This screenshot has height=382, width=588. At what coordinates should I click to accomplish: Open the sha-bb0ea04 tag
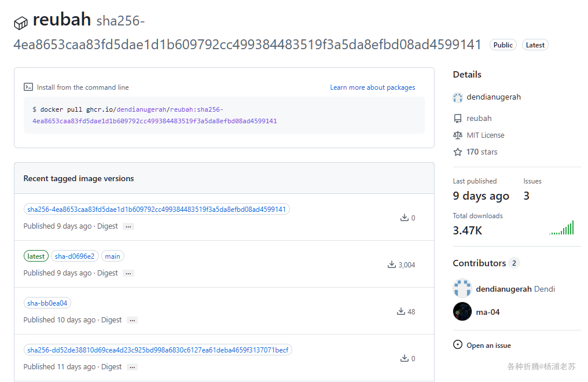click(x=47, y=303)
